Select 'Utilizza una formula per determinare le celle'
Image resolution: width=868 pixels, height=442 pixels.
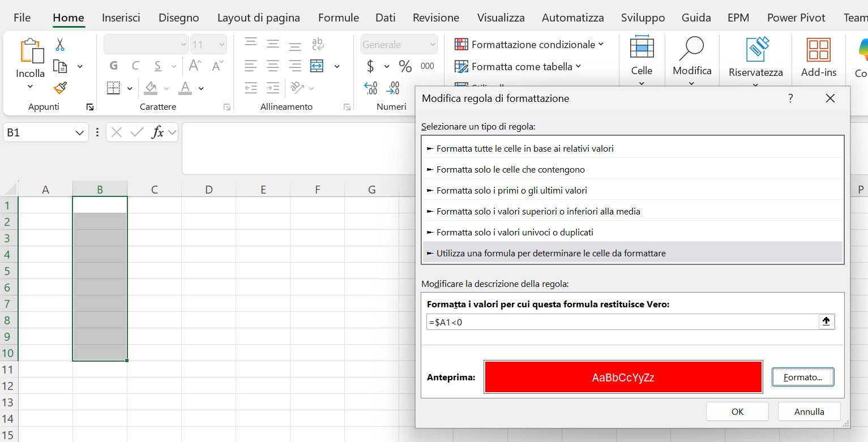[x=633, y=253]
